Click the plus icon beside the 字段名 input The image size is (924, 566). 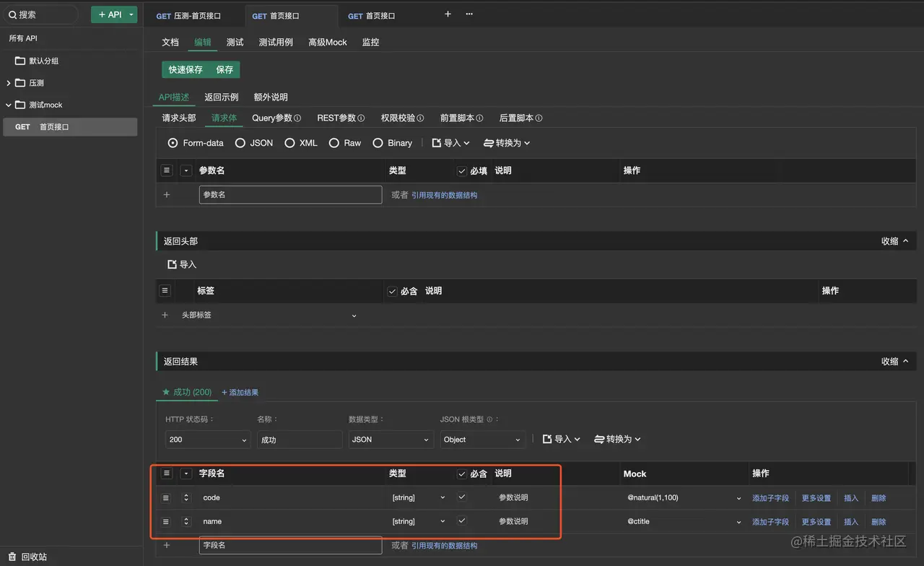click(x=167, y=545)
